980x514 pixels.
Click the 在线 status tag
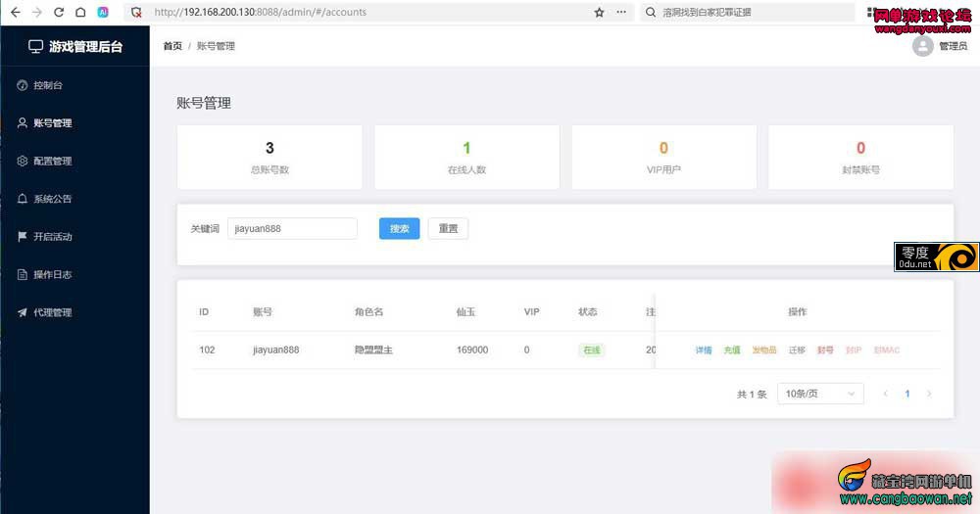591,350
